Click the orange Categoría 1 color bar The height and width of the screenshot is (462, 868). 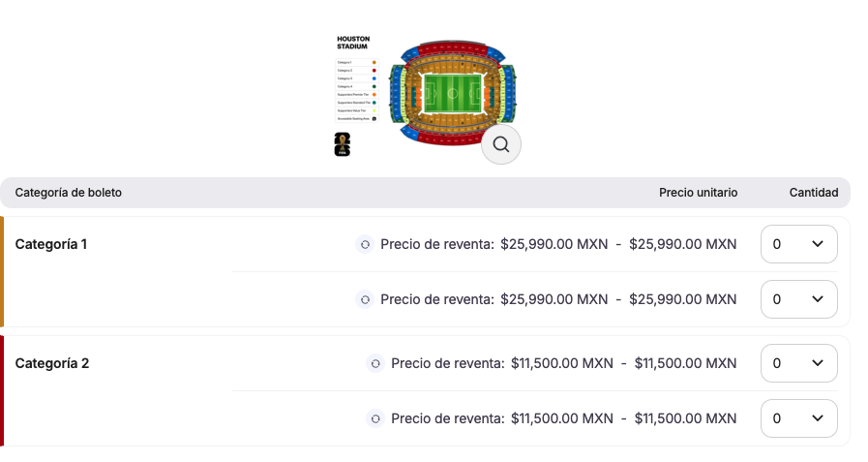[2, 272]
